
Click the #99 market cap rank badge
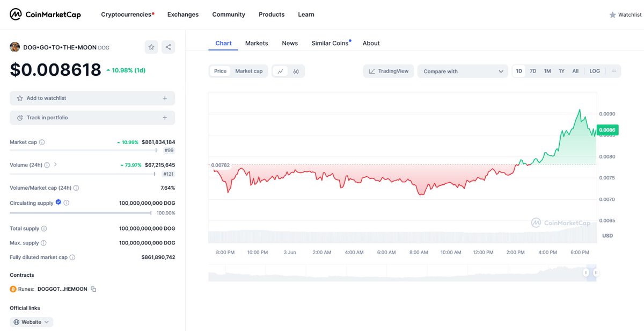pyautogui.click(x=169, y=151)
